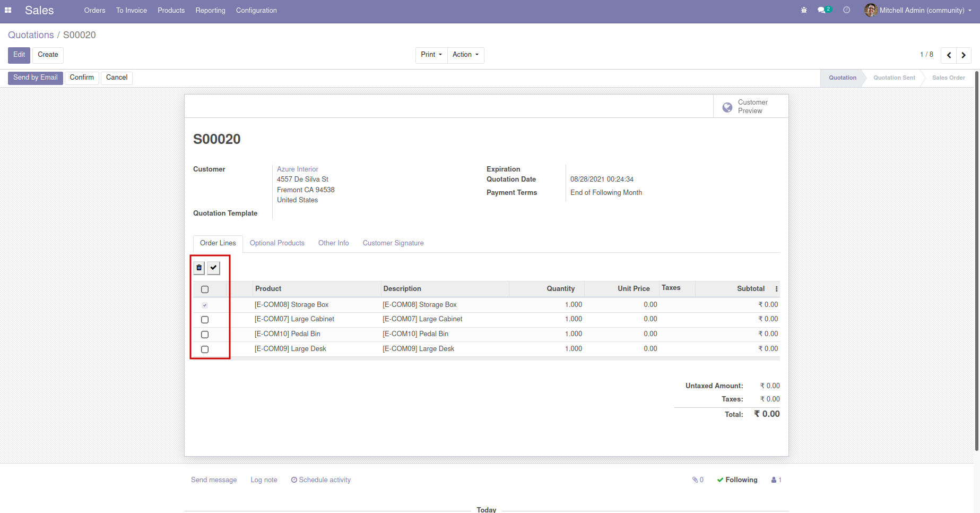Screen dimensions: 980x513
Task: Go to previous record arrow
Action: tap(949, 55)
